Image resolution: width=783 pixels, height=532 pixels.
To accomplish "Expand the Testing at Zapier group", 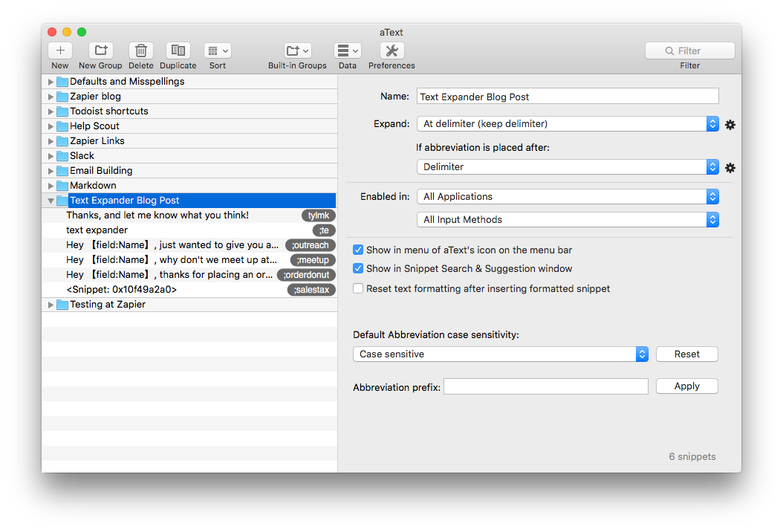I will [51, 305].
